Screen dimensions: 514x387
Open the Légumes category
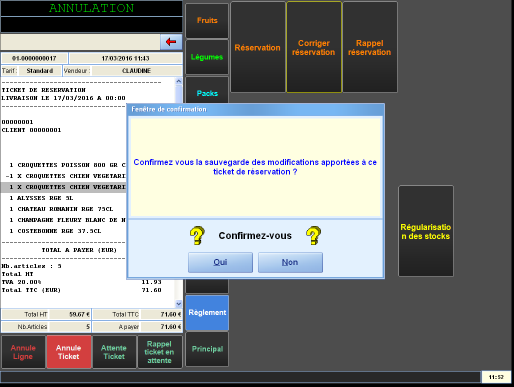(207, 57)
